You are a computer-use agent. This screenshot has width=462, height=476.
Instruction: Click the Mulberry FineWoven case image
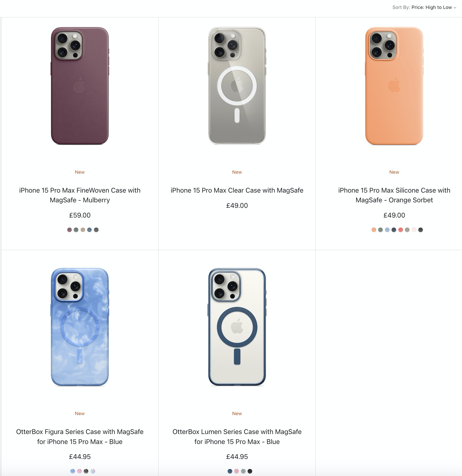pyautogui.click(x=80, y=86)
